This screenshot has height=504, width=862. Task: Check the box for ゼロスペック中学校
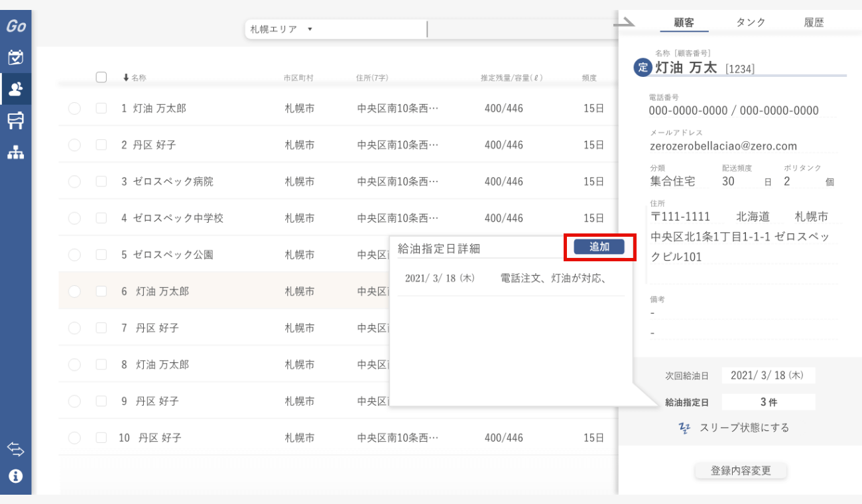click(101, 218)
